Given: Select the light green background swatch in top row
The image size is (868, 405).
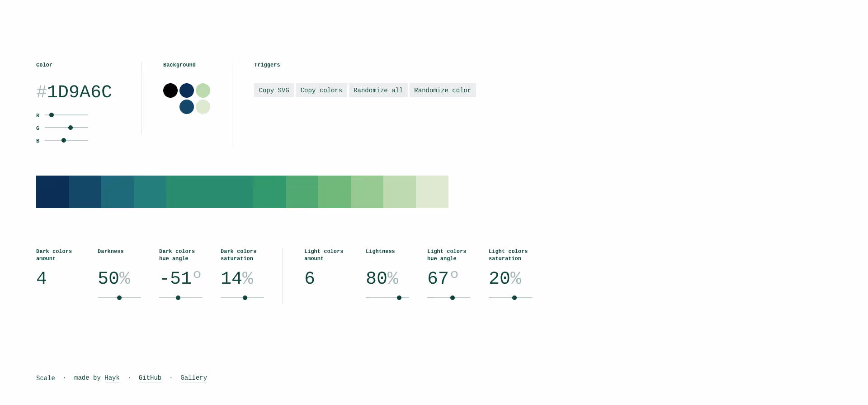Looking at the screenshot, I should click(x=203, y=91).
